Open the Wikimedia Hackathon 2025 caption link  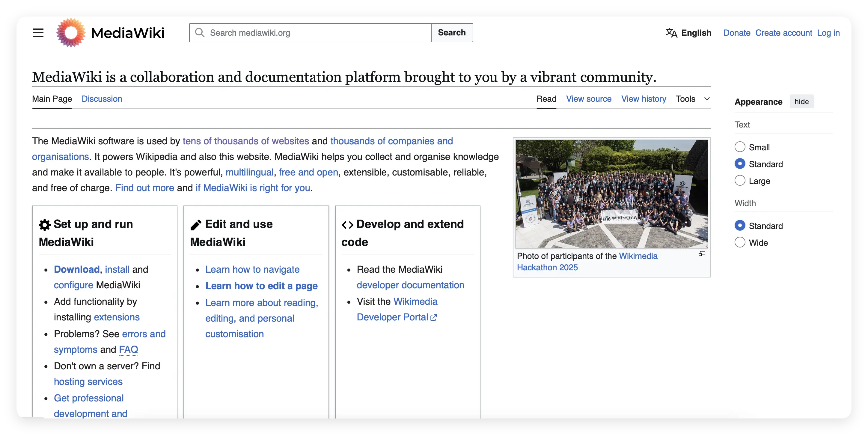pyautogui.click(x=587, y=262)
